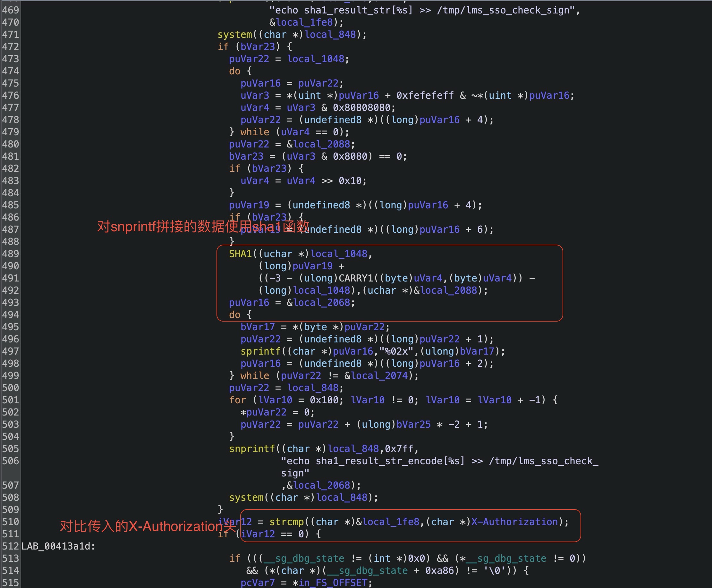Select local_1fe8 on line 470
Viewport: 712px width, 588px height.
click(304, 22)
